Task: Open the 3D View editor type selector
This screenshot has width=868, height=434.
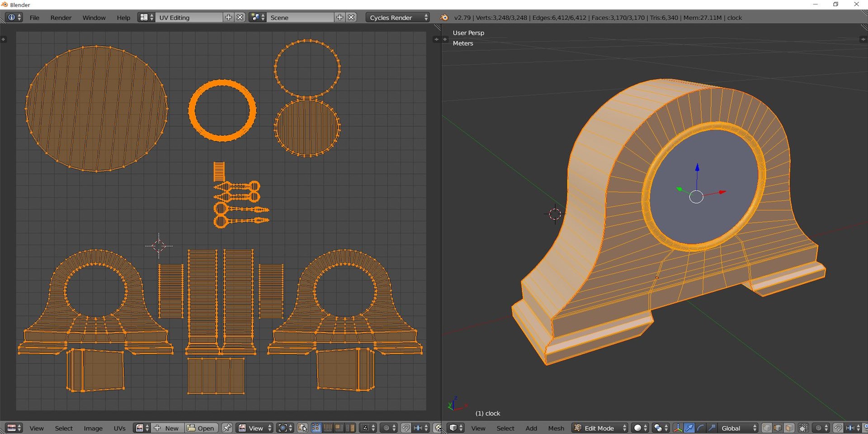Action: coord(456,428)
